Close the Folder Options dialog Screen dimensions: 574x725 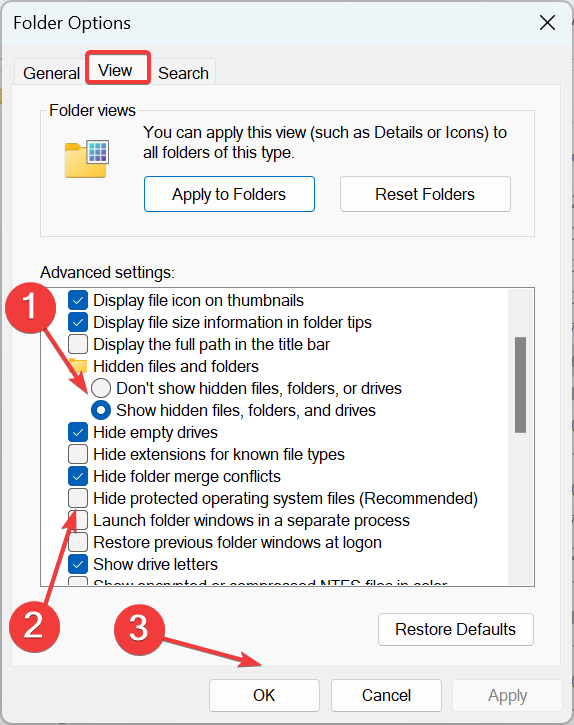pos(547,22)
